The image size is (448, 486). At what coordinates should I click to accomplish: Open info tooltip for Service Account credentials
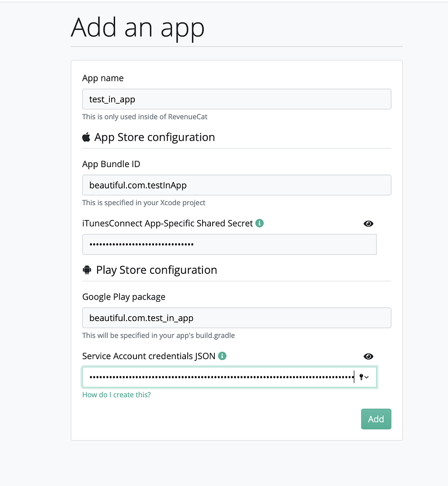pyautogui.click(x=222, y=356)
